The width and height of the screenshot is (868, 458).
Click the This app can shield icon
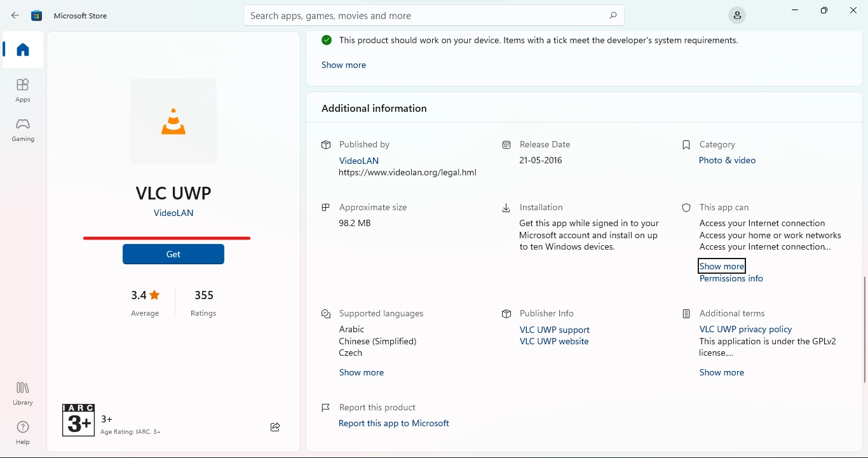click(686, 208)
